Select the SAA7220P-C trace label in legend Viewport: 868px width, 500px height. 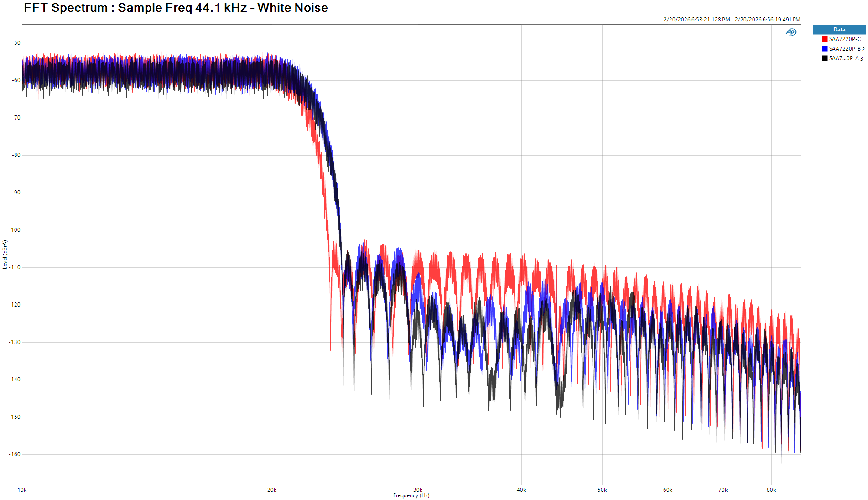tap(845, 39)
